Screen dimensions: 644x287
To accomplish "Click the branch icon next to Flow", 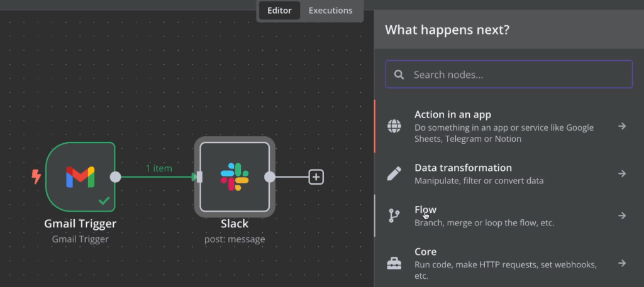I will click(x=394, y=216).
